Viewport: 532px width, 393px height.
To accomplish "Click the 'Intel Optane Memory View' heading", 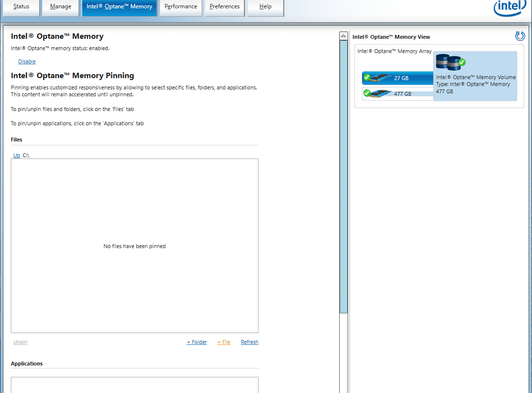I will coord(391,37).
